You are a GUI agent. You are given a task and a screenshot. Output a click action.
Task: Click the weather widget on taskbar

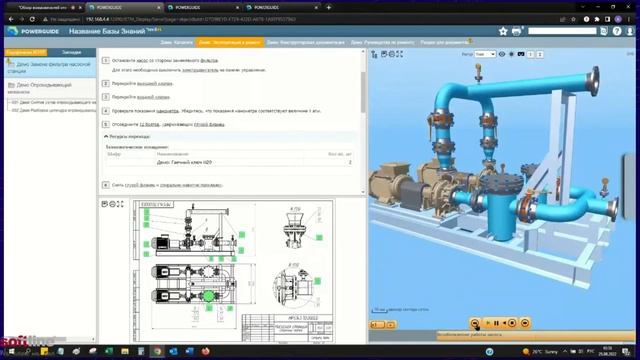[541, 351]
